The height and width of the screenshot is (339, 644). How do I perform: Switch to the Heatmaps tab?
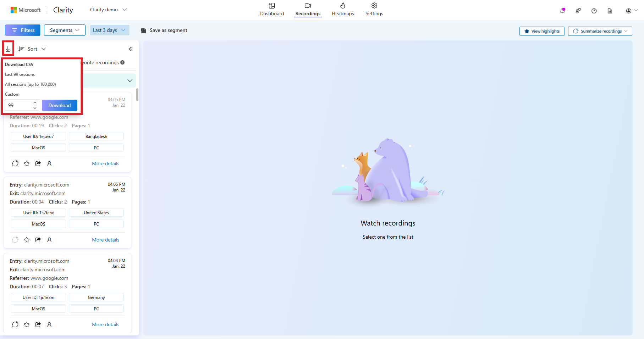coord(343,10)
